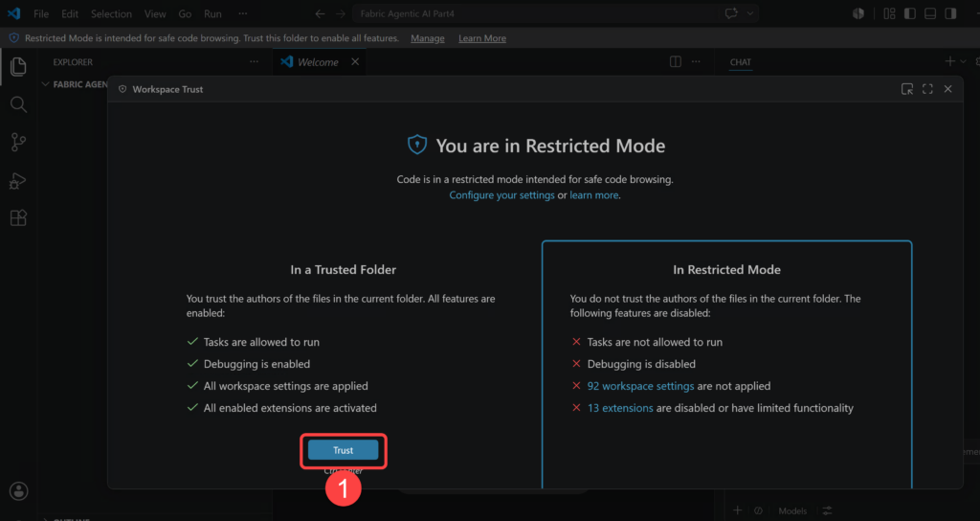Click the VS Code logo icon

coord(13,13)
